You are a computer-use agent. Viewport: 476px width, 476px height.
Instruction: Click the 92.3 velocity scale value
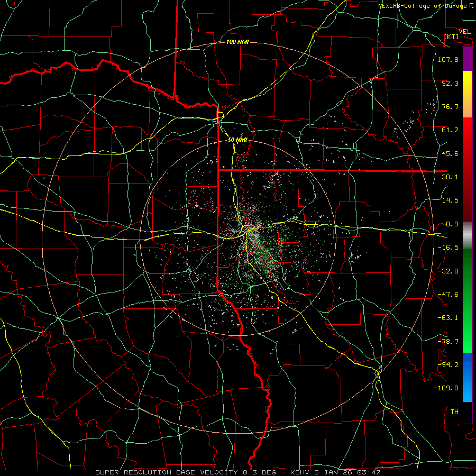click(x=450, y=83)
